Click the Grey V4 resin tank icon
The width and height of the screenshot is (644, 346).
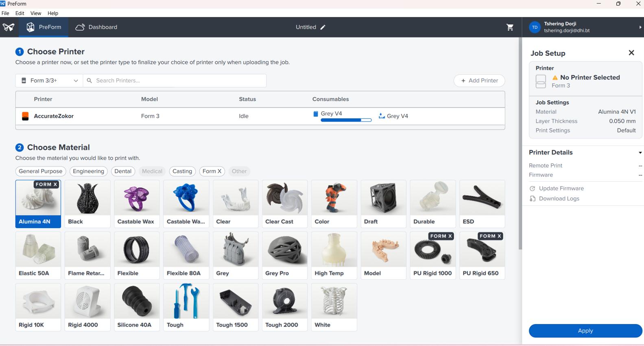382,116
